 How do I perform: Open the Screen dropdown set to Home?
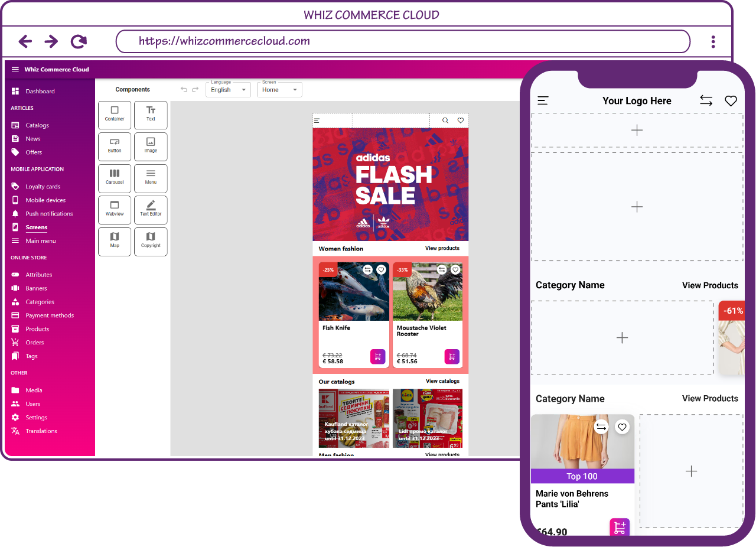279,90
